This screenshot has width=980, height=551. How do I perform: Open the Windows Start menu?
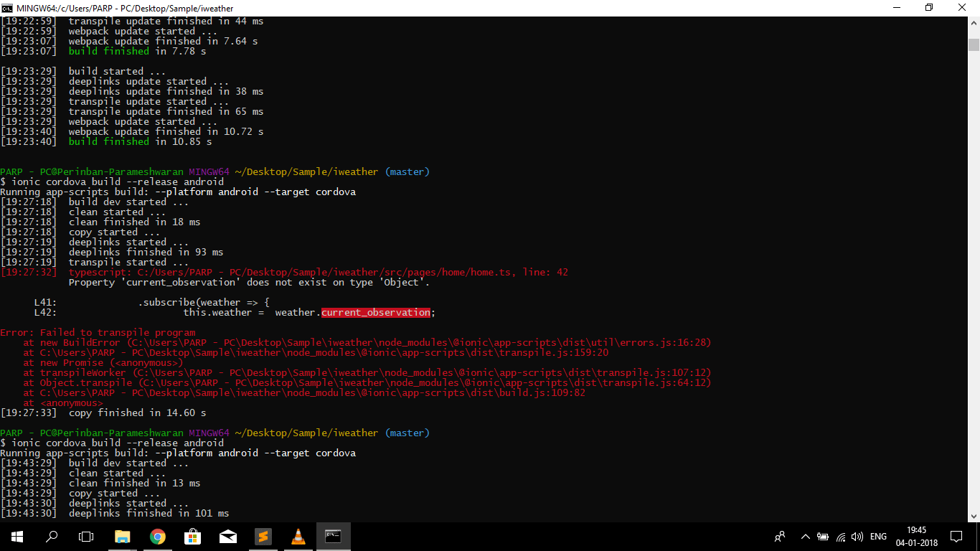click(17, 537)
